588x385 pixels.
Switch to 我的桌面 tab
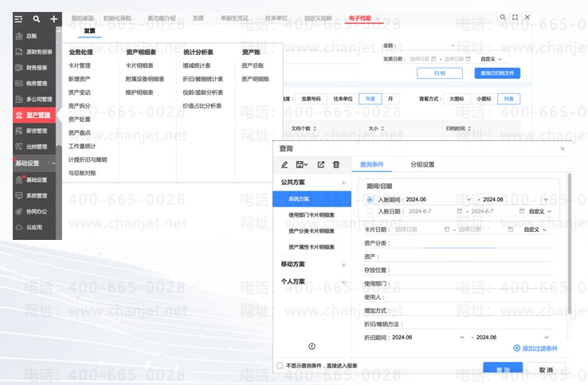click(83, 18)
